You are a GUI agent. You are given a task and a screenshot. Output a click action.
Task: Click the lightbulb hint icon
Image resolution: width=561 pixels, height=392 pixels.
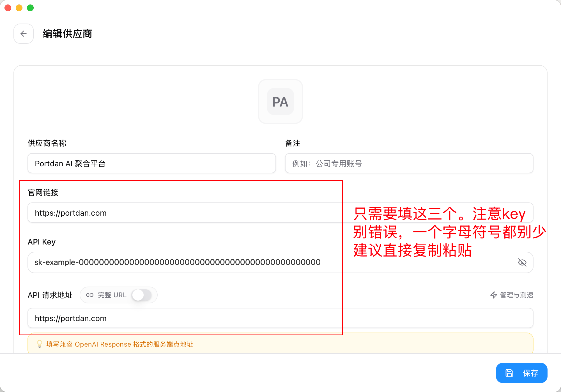tap(40, 344)
